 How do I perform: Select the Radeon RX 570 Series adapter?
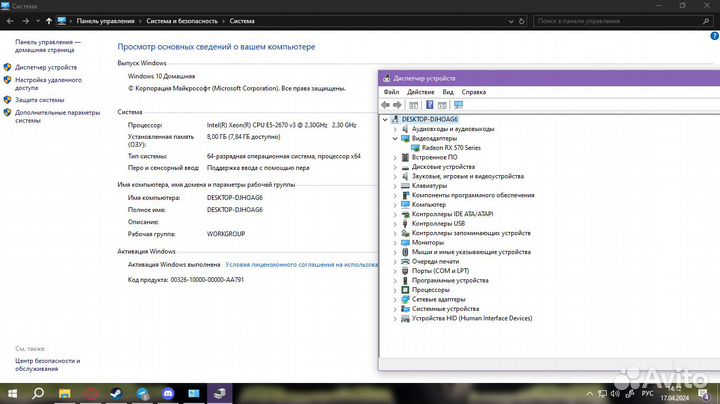click(451, 148)
